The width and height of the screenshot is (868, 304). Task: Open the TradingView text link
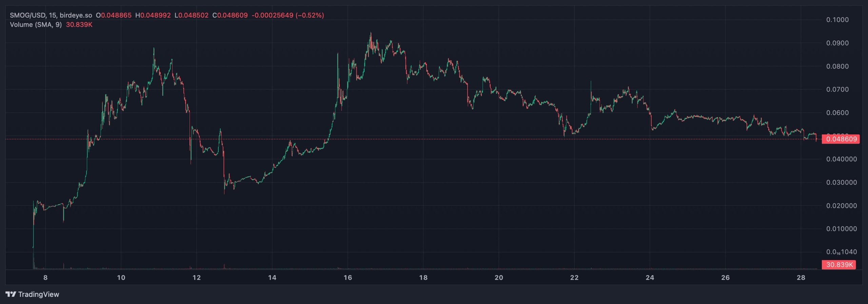(39, 294)
